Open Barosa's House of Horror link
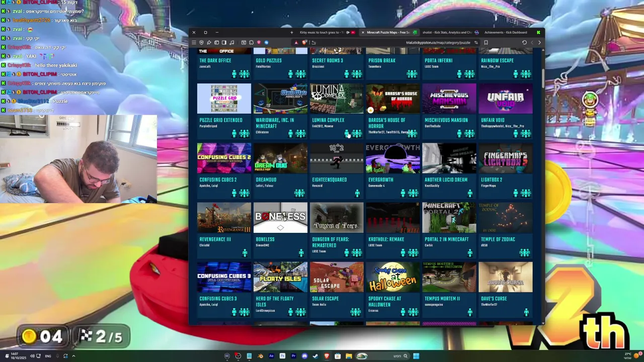 pos(387,123)
